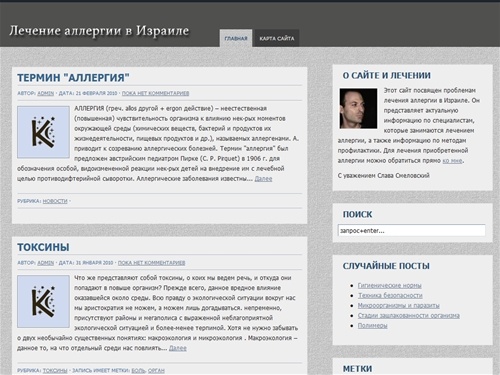This screenshot has height=375, width=500.
Task: Click the K logo thumbnail in Токсины post
Action: click(x=43, y=301)
